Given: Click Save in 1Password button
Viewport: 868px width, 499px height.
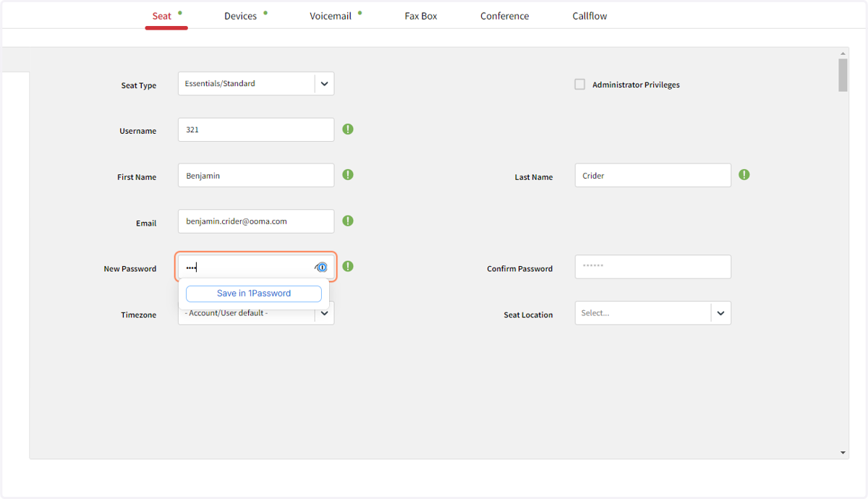Looking at the screenshot, I should point(254,294).
